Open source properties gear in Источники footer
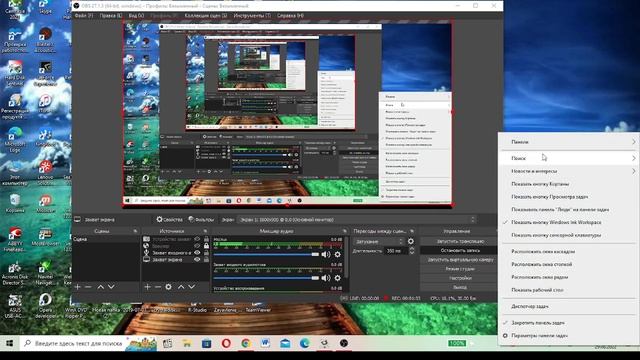 pyautogui.click(x=169, y=287)
